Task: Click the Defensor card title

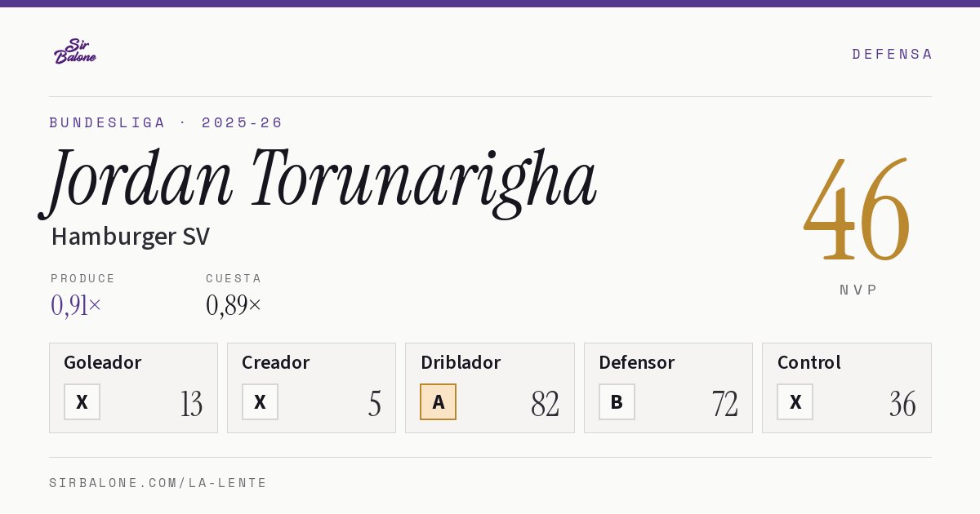Action: click(637, 362)
